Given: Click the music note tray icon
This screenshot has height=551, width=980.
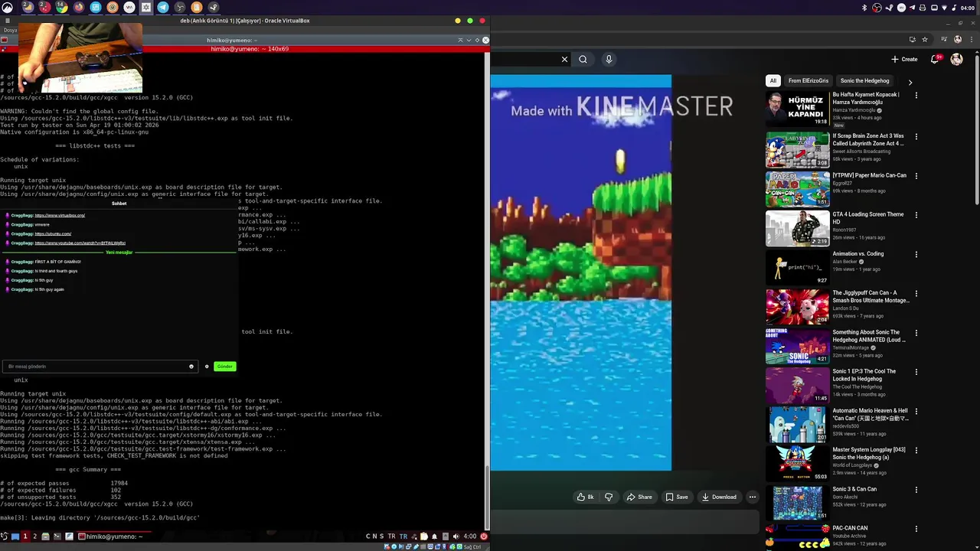Looking at the screenshot, I should (x=954, y=8).
